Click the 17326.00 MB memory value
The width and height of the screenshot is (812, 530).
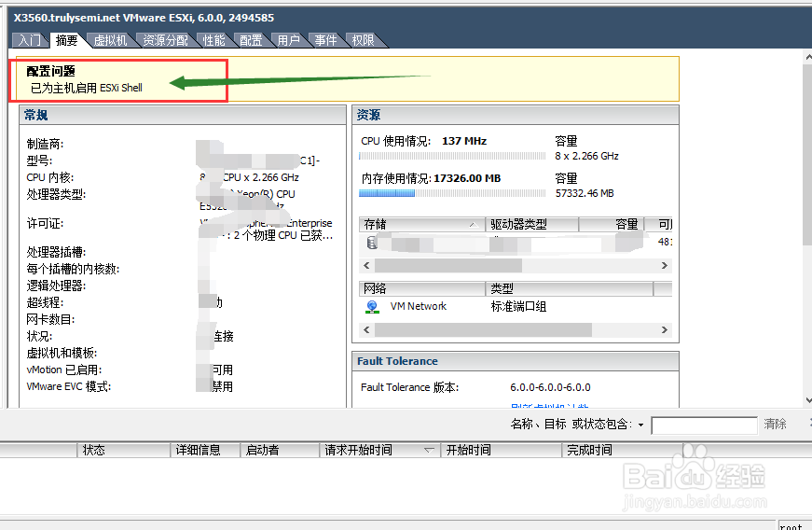pos(467,178)
